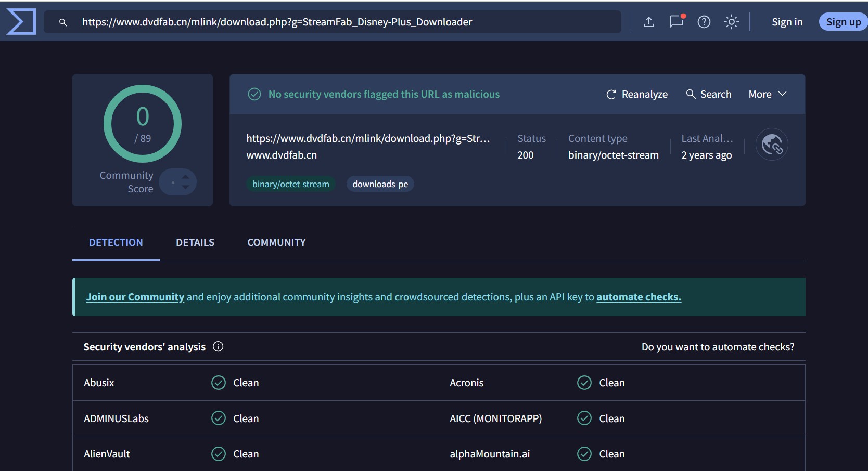Viewport: 868px width, 471px height.
Task: Click the Clean check icon for Abusix
Action: [x=219, y=383]
